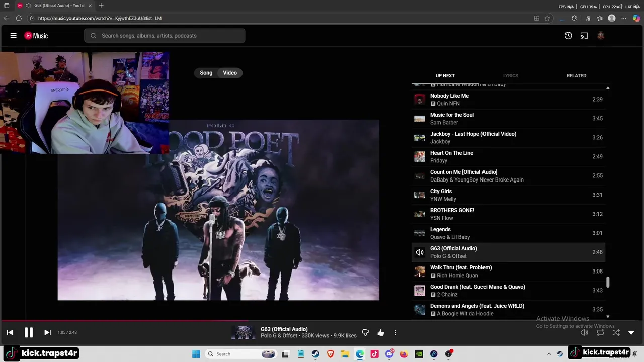The image size is (644, 362).
Task: Play Legends by Quavo & Lil Baby
Action: tap(508, 233)
